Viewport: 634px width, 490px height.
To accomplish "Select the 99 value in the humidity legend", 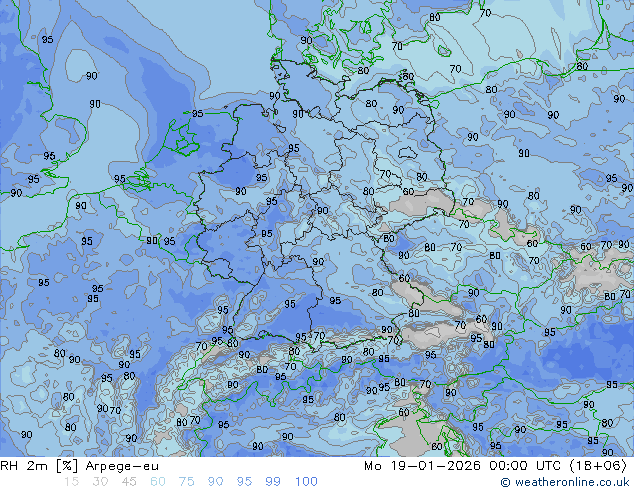I will click(273, 482).
